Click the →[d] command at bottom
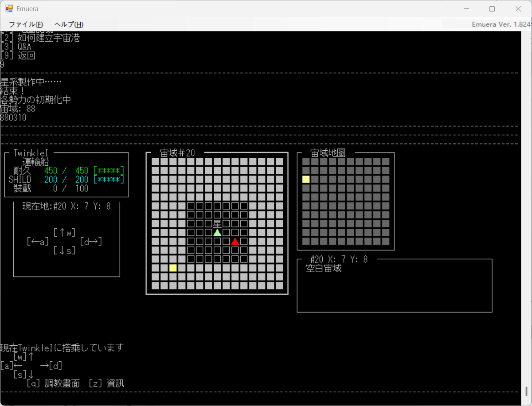 (x=51, y=366)
